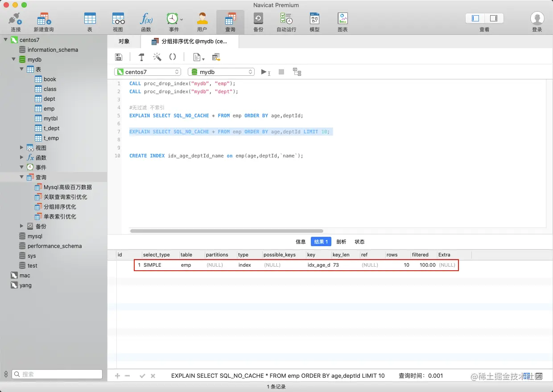Viewport: 553px width, 392px height.
Task: Switch to the 对象 objects tab
Action: pyautogui.click(x=124, y=41)
